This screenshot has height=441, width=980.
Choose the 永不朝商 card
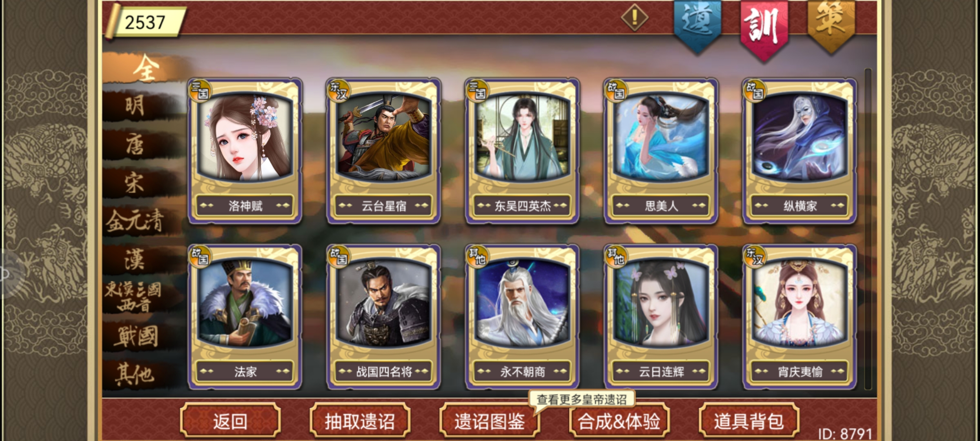tap(522, 316)
